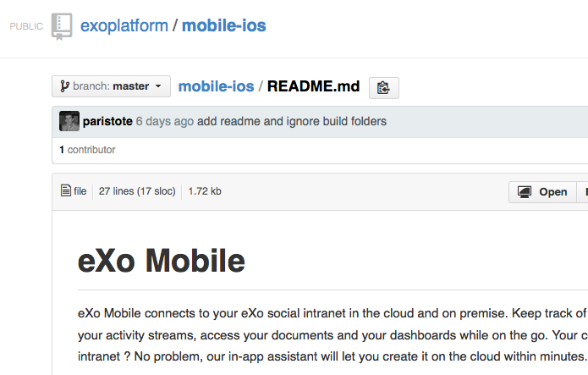Click the monitor icon on Open button
This screenshot has height=375, width=588.
tap(525, 192)
